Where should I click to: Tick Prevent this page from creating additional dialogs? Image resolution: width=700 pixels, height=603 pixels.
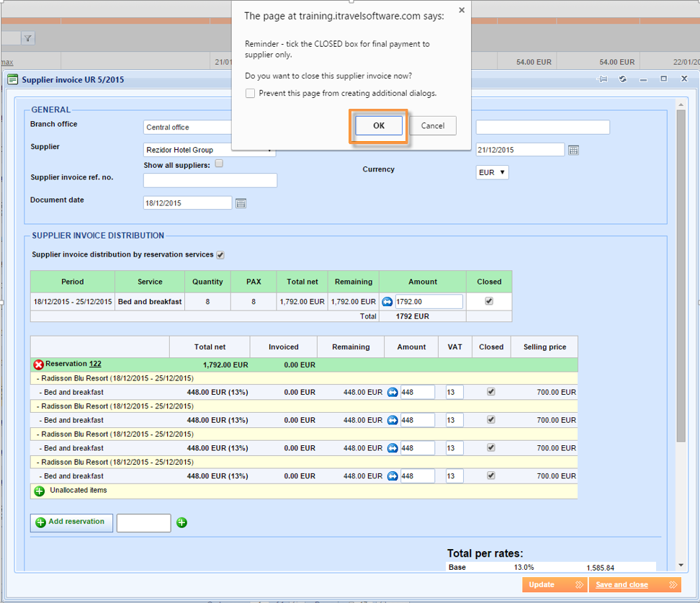click(x=250, y=94)
